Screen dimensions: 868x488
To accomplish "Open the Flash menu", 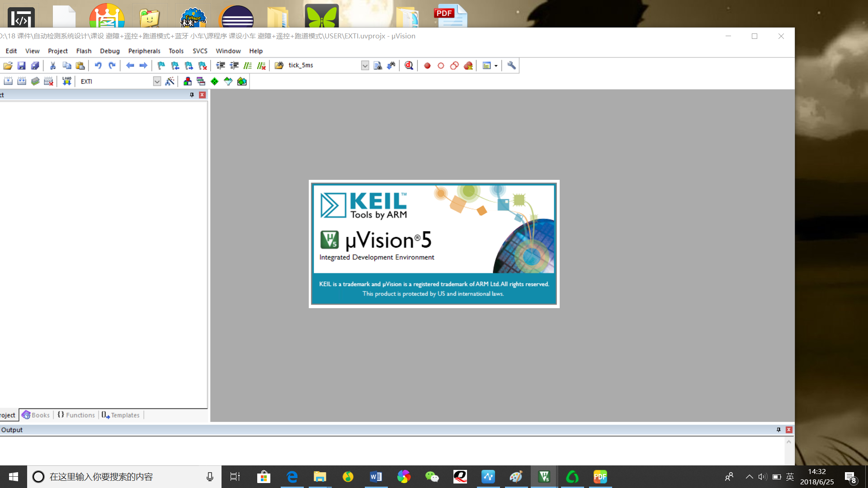I will 84,51.
